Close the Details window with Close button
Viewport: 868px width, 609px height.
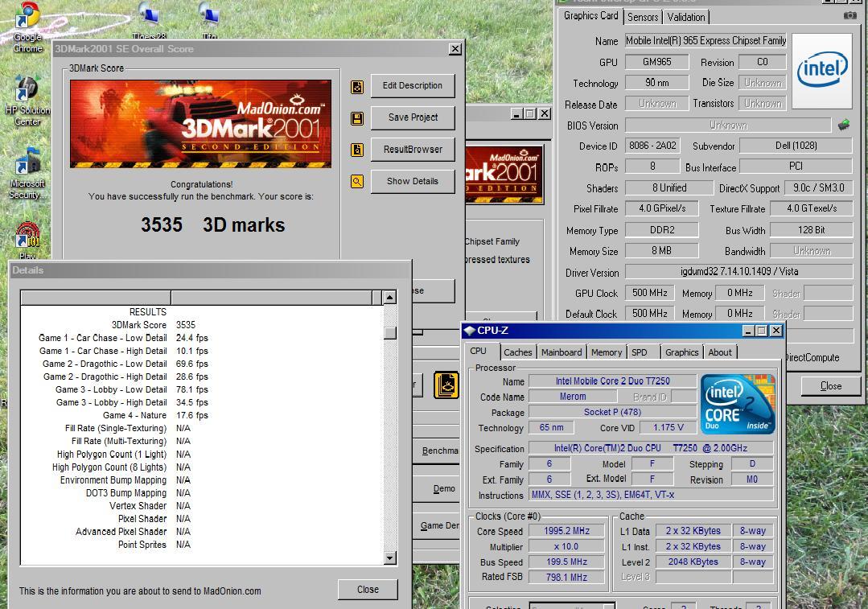[x=368, y=590]
